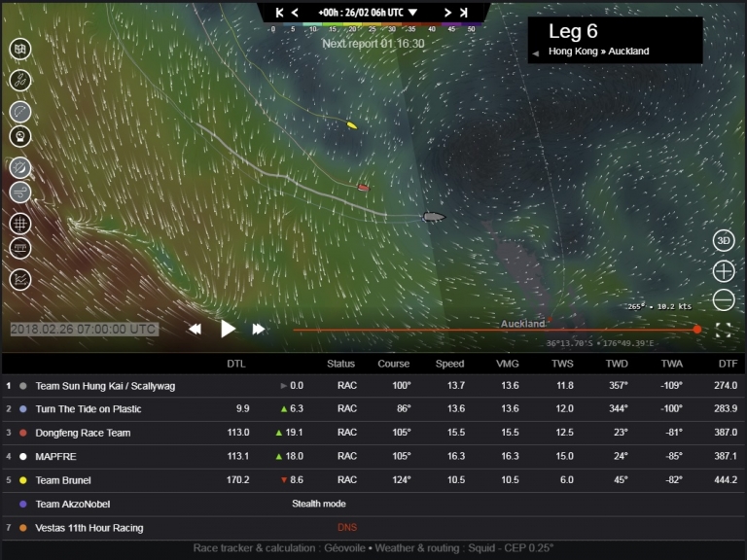Image resolution: width=747 pixels, height=560 pixels.
Task: Click the 2018.02.26 07:00:00 UTC timestamp
Action: pyautogui.click(x=84, y=329)
